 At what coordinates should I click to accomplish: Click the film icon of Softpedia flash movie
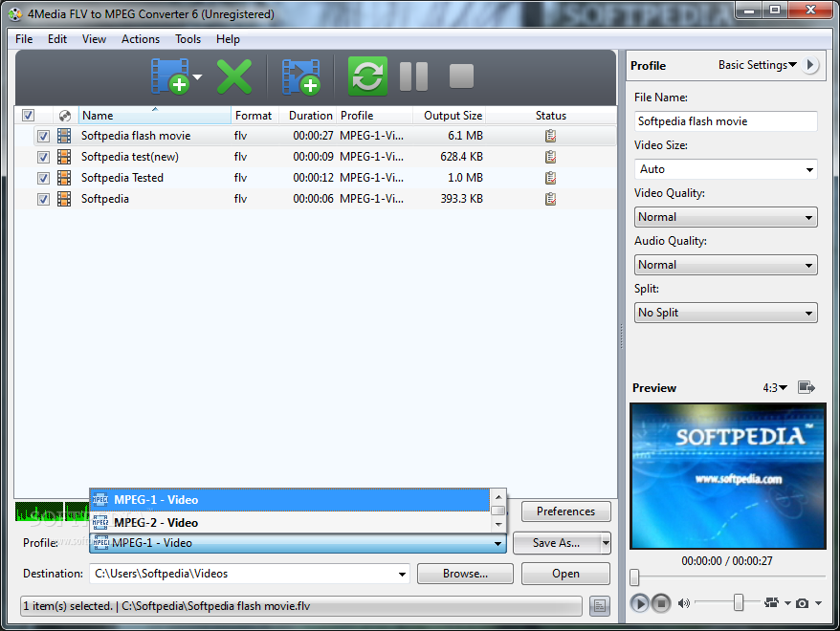click(x=64, y=136)
